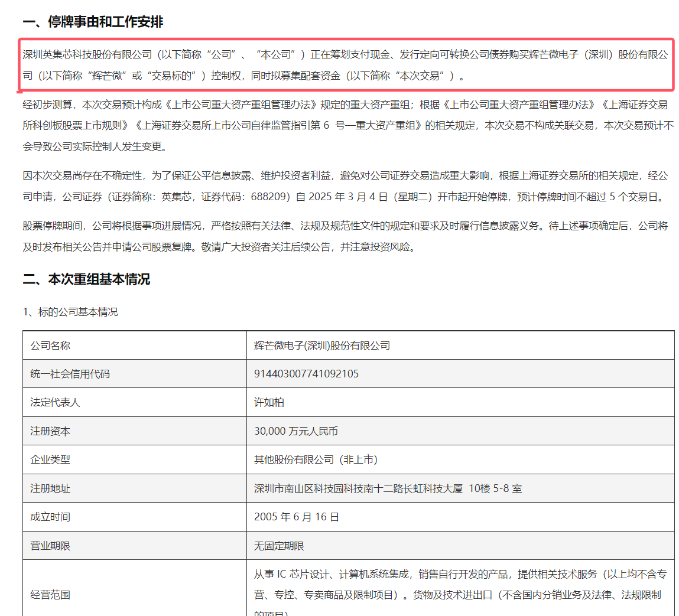This screenshot has width=679, height=616.
Task: Click the 经营范围 label cell
Action: coord(135,588)
